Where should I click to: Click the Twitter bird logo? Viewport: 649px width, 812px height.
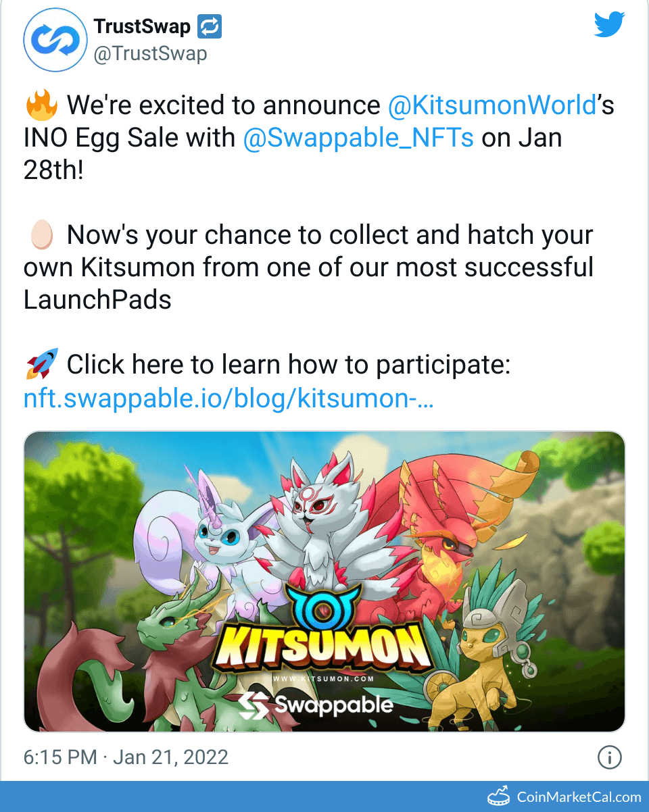[x=609, y=25]
